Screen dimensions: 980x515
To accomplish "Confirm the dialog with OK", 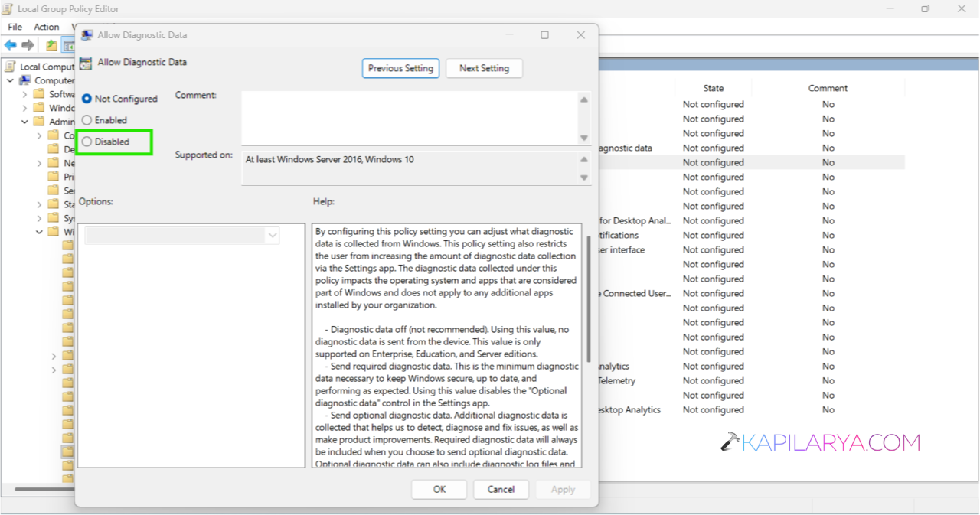I will pos(439,489).
